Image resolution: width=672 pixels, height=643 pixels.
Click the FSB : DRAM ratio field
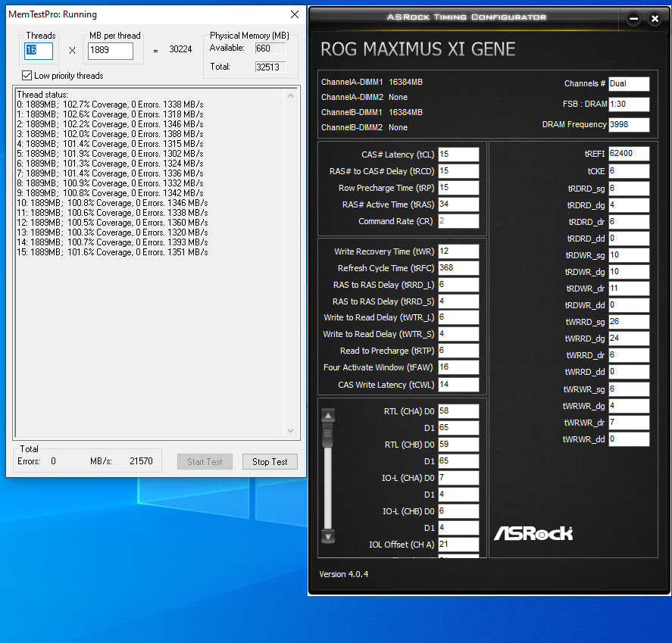coord(629,104)
